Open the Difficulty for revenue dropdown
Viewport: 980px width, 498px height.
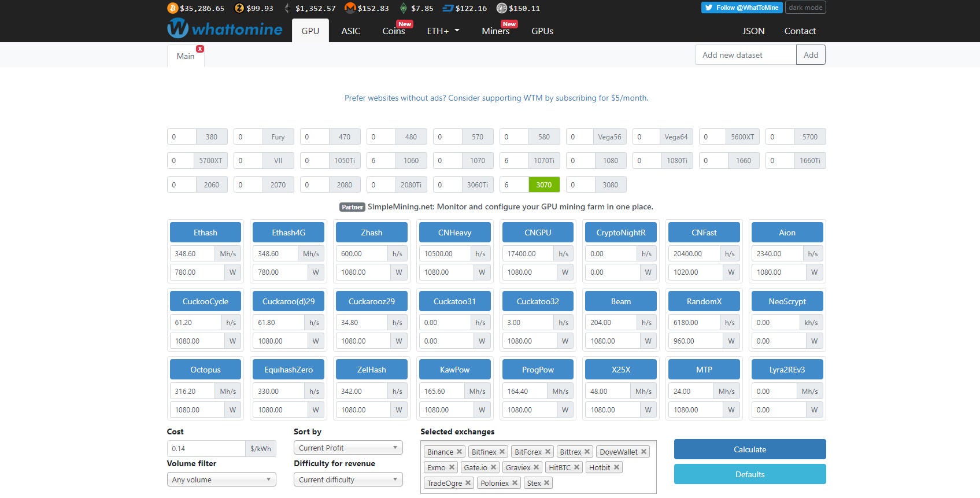(348, 479)
